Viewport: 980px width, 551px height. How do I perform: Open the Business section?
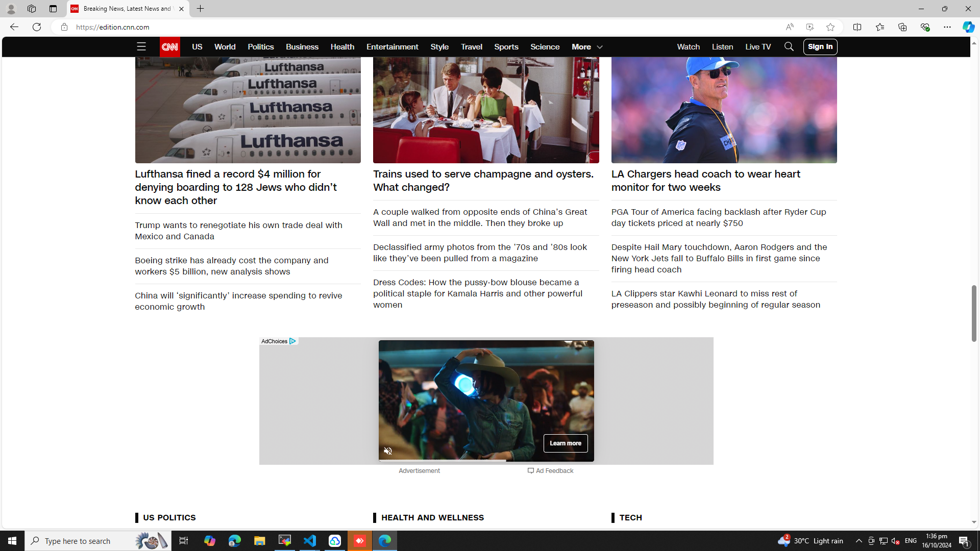point(302,47)
